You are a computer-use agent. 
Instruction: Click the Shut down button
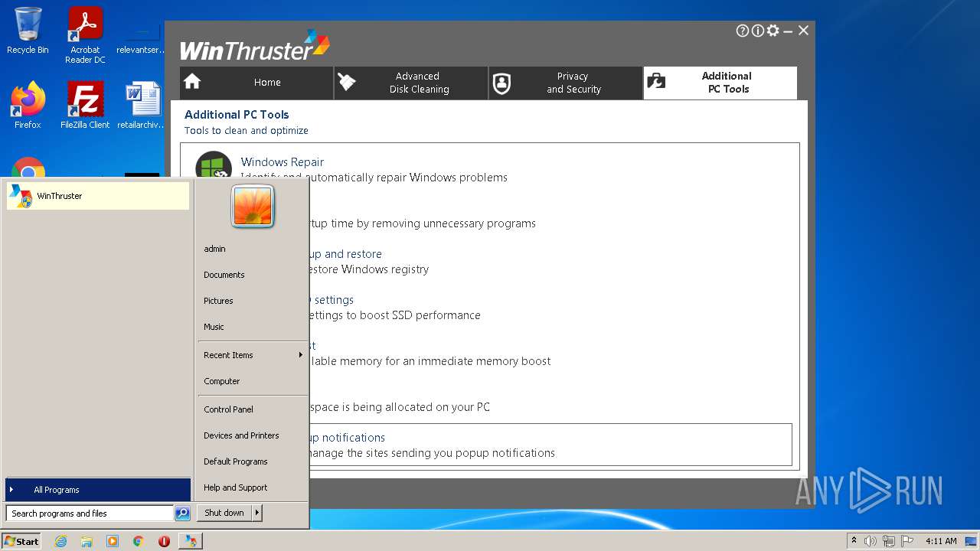(224, 513)
